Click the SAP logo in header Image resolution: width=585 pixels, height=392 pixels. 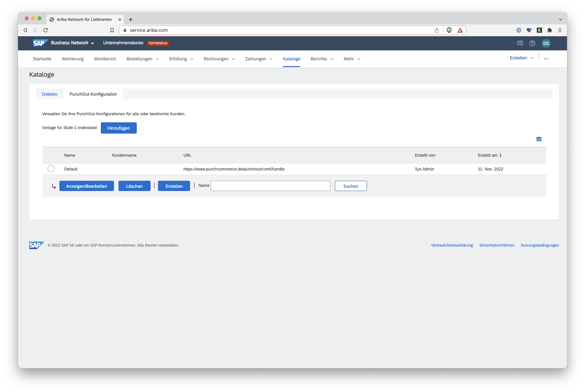tap(40, 43)
